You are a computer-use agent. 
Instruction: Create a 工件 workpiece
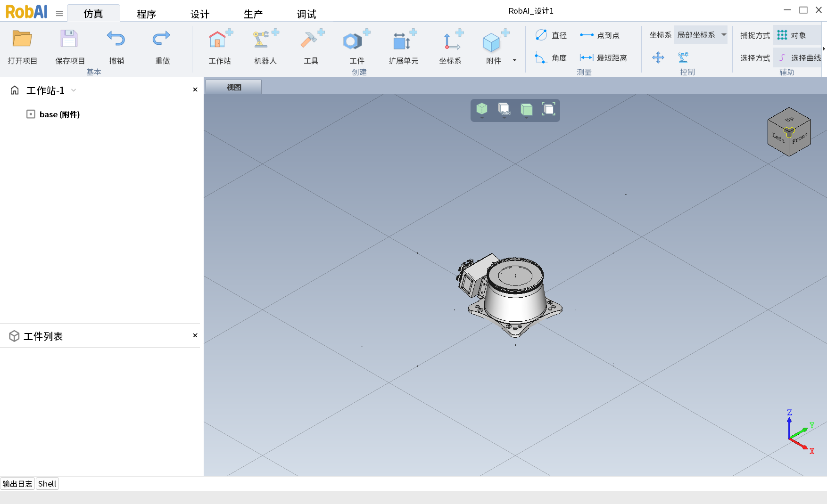(x=357, y=47)
